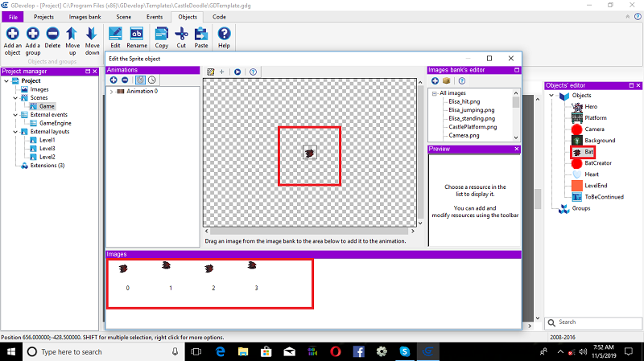Click the Windows Start button
Image resolution: width=644 pixels, height=361 pixels.
tap(11, 351)
